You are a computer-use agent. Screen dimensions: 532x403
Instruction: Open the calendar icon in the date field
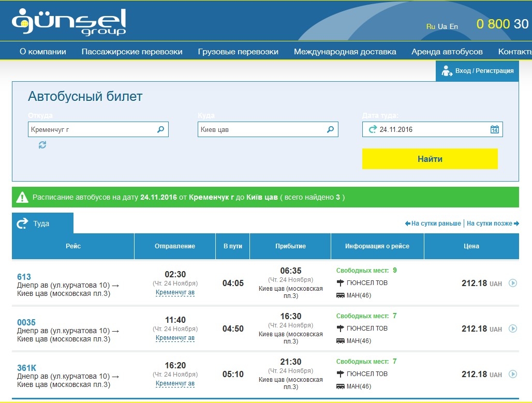click(494, 129)
